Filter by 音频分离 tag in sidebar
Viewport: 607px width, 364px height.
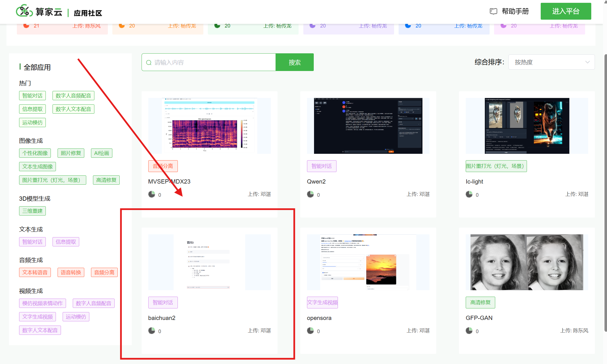coord(104,273)
